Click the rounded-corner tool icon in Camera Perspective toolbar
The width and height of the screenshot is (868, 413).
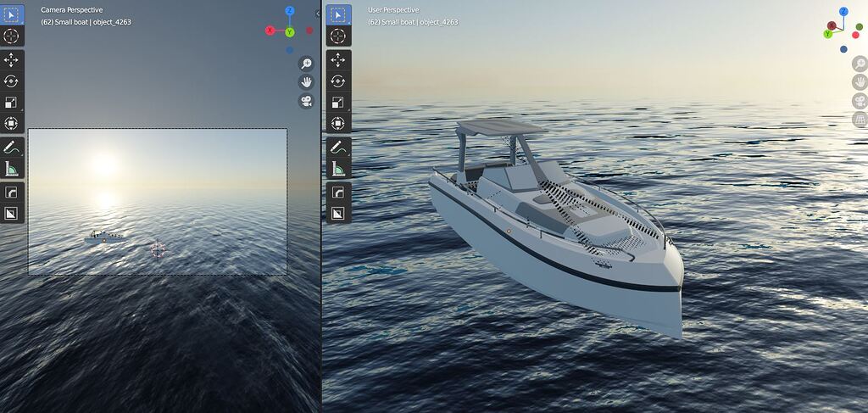(x=11, y=193)
